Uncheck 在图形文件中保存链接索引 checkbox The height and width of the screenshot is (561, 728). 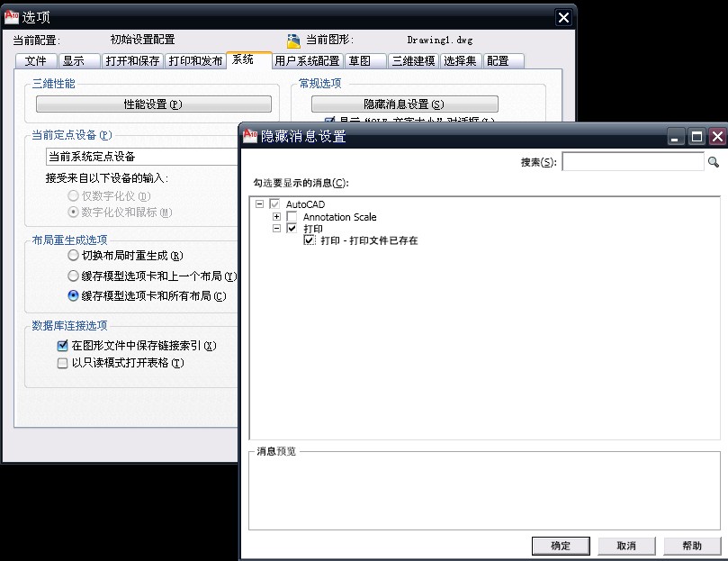(62, 346)
